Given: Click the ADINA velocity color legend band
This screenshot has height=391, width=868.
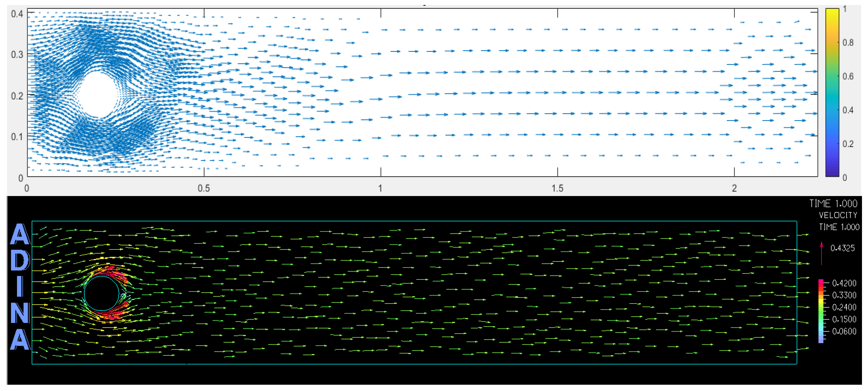Looking at the screenshot, I should pos(821,311).
